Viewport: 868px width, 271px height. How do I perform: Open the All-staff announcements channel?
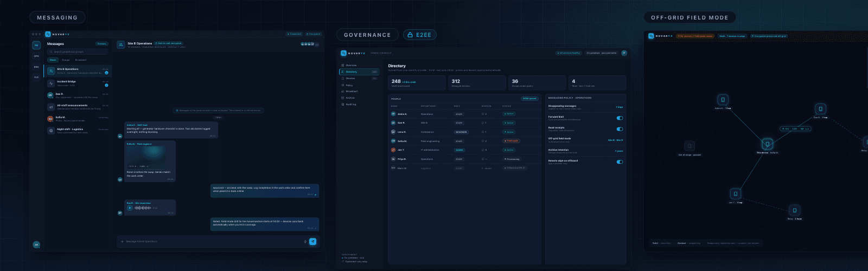coord(78,107)
